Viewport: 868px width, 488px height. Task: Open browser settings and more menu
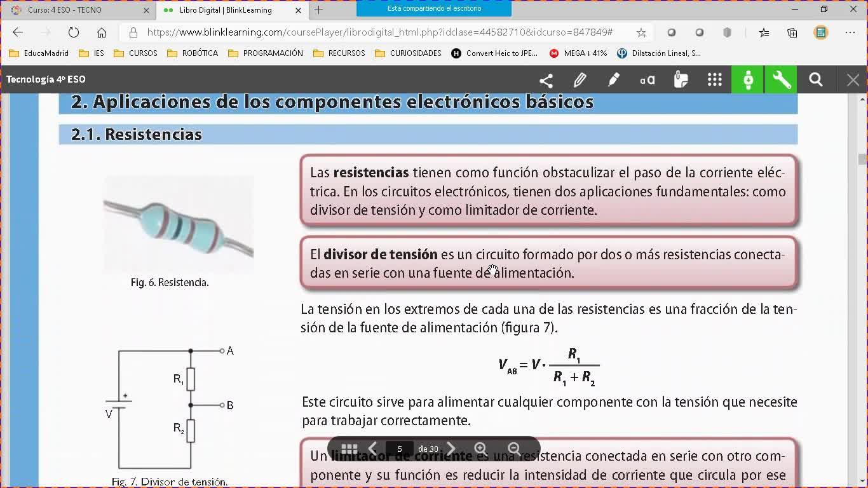tap(850, 32)
